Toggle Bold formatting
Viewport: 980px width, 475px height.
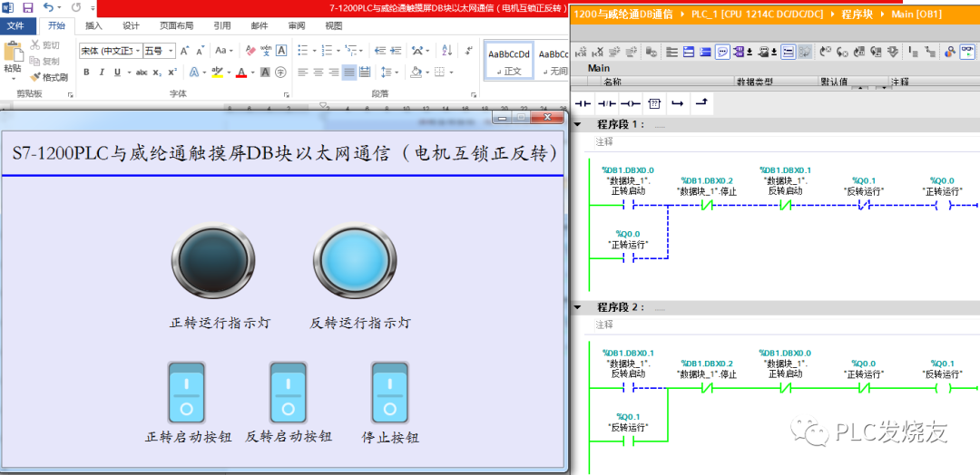(x=86, y=73)
